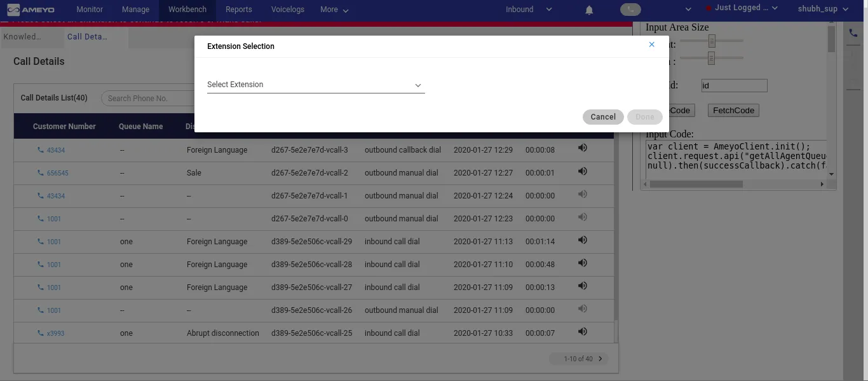Click the 2020-01-27 10:33 timestamp
This screenshot has width=868, height=381.
click(x=483, y=333)
